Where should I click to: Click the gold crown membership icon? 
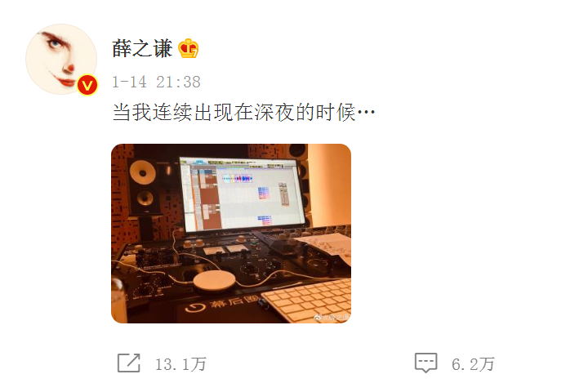coord(189,48)
